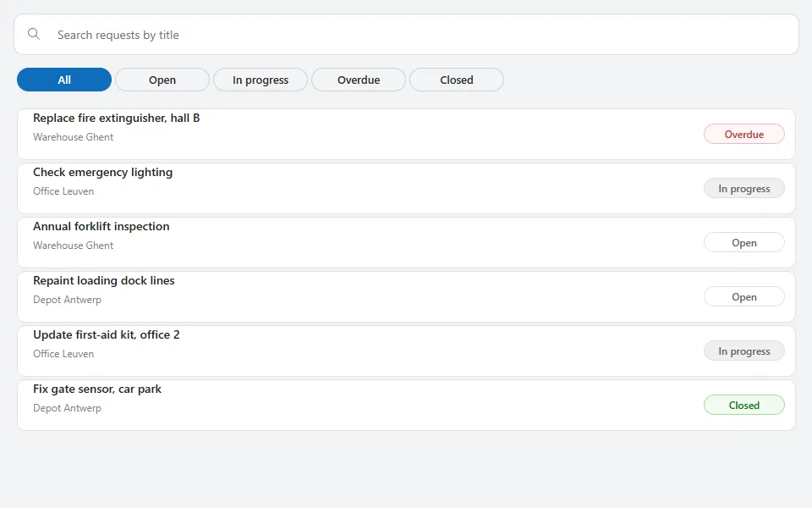Click Warehouse Ghent under forklift inspection
Viewport: 812px width, 508px height.
[x=73, y=246]
